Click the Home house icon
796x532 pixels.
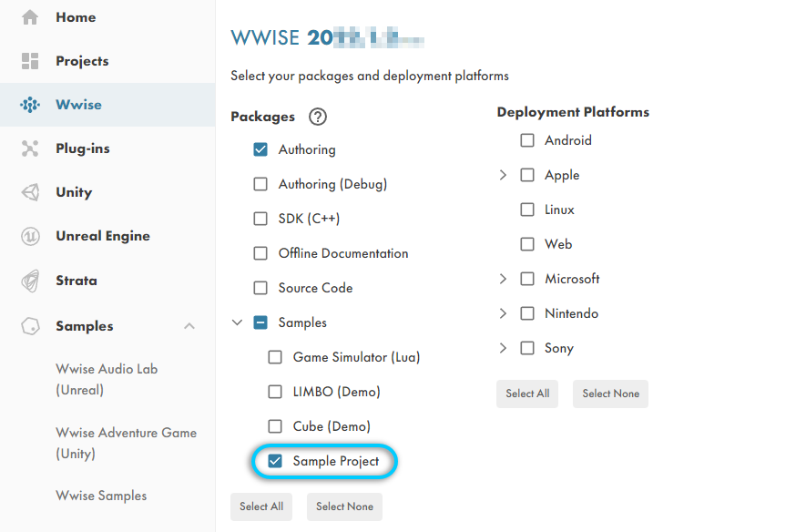tap(30, 17)
